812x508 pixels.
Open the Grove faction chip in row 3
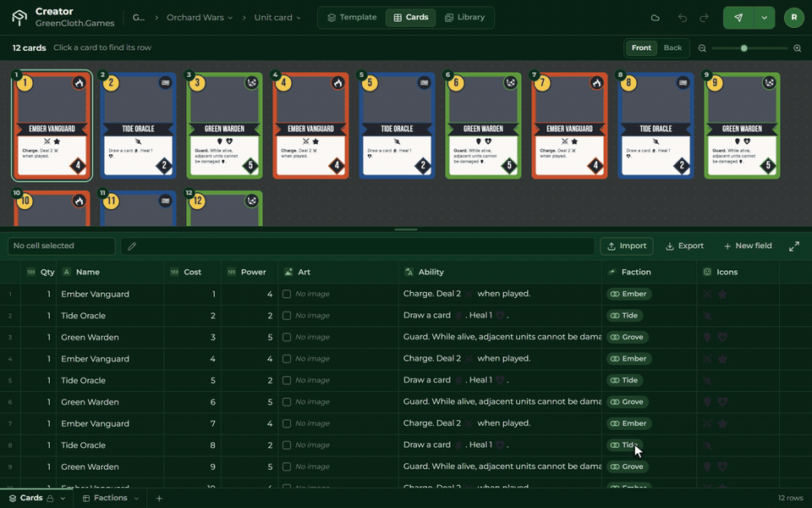pos(628,337)
